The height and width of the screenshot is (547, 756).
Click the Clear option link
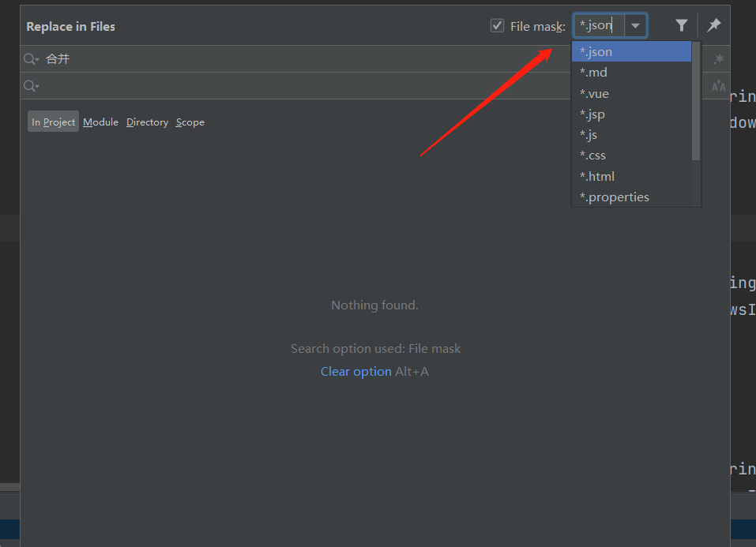tap(355, 372)
